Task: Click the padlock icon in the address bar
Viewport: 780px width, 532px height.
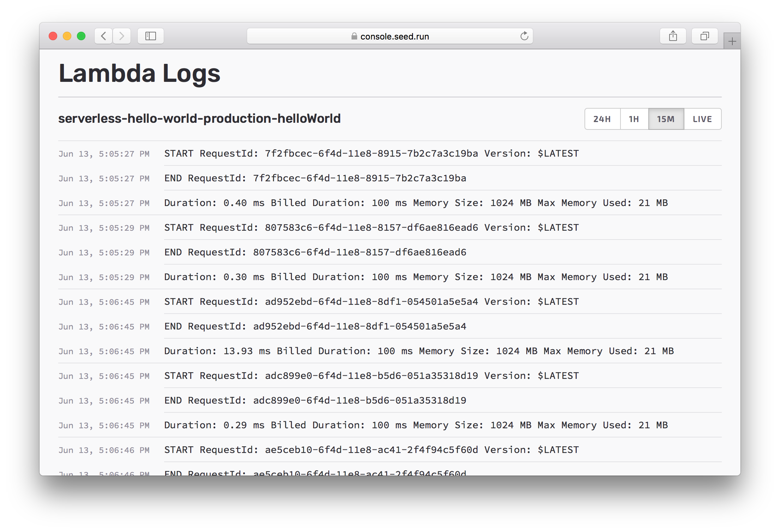Action: (354, 36)
